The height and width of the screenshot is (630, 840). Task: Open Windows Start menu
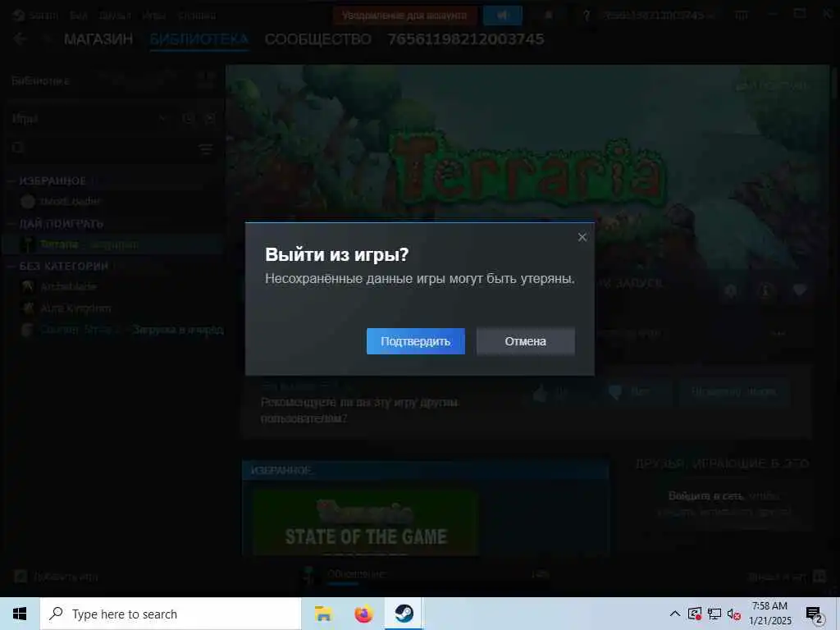pos(20,614)
